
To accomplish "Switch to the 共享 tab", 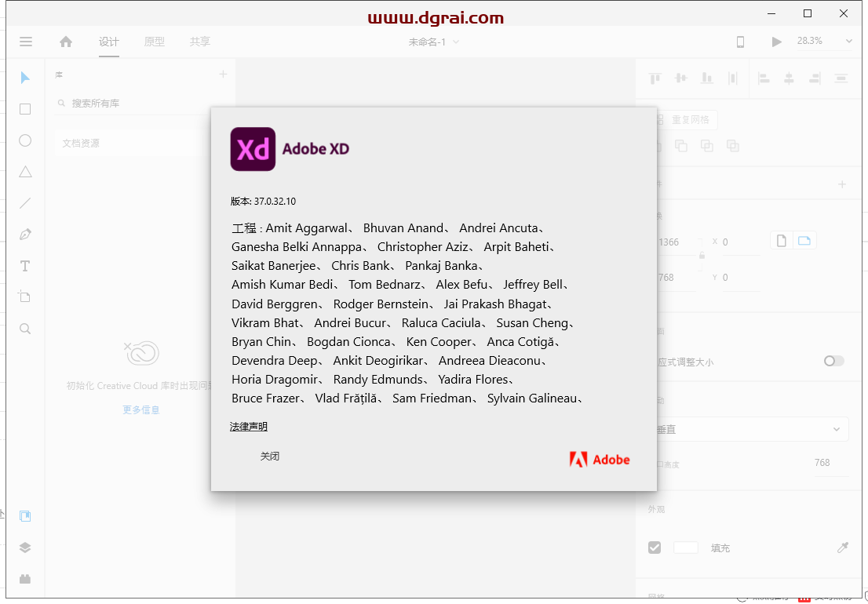I will tap(200, 42).
